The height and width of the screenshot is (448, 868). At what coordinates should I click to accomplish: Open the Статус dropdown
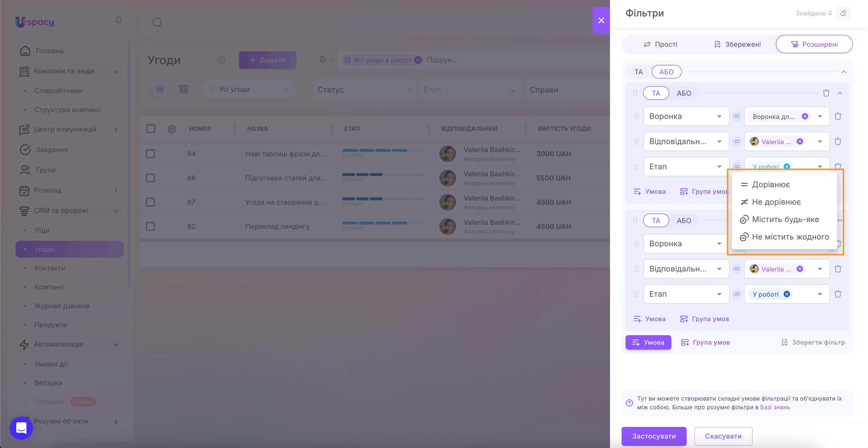coord(365,90)
